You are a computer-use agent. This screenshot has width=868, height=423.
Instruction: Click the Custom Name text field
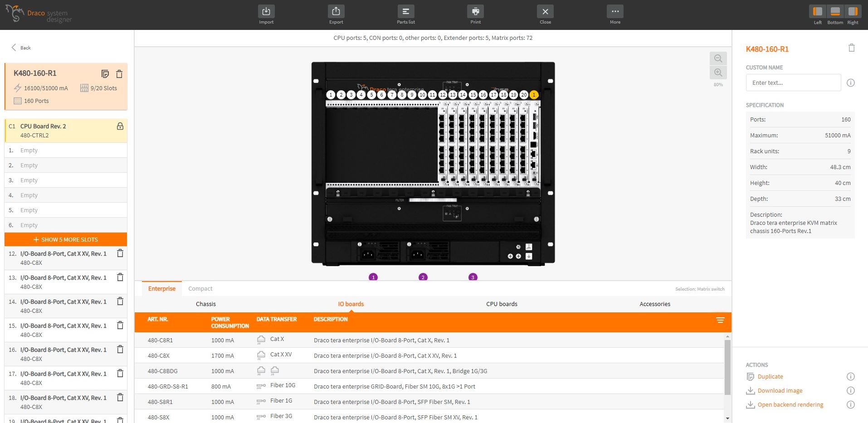tap(793, 83)
